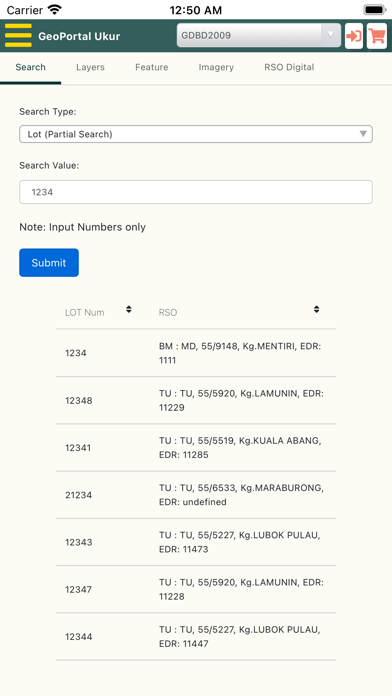Tap the login arrow icon
392x696 pixels.
pyautogui.click(x=354, y=36)
